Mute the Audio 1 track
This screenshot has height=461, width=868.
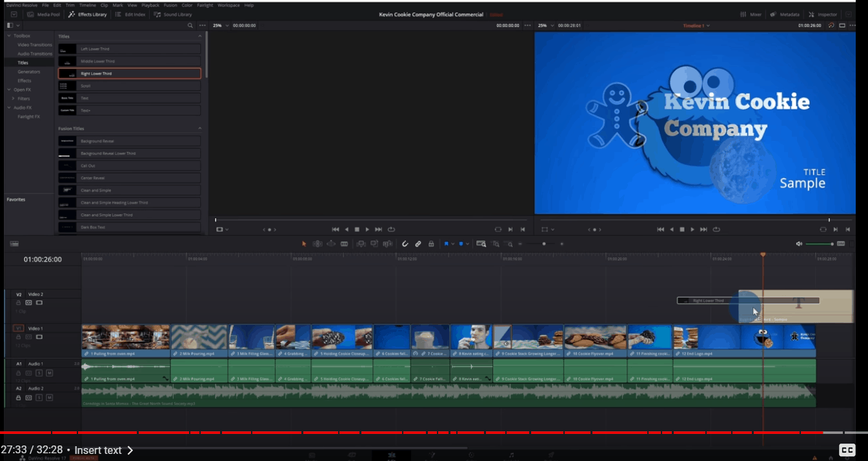(x=49, y=373)
